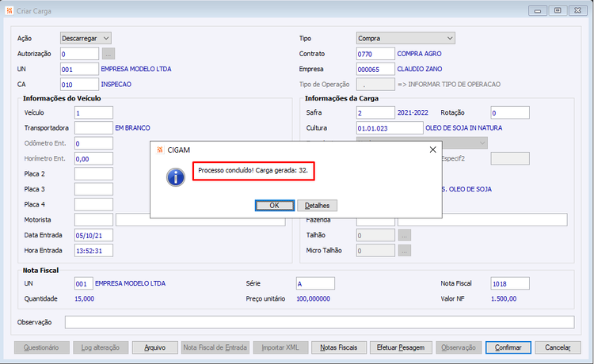Click the Observação text field
Image resolution: width=594 pixels, height=364 pixels.
[319, 322]
